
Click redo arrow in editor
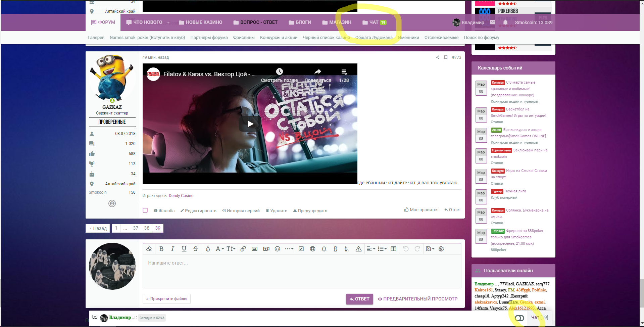coord(417,249)
